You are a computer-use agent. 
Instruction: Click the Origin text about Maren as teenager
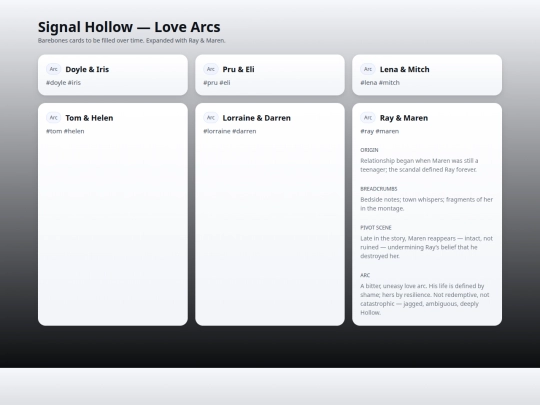(x=419, y=165)
